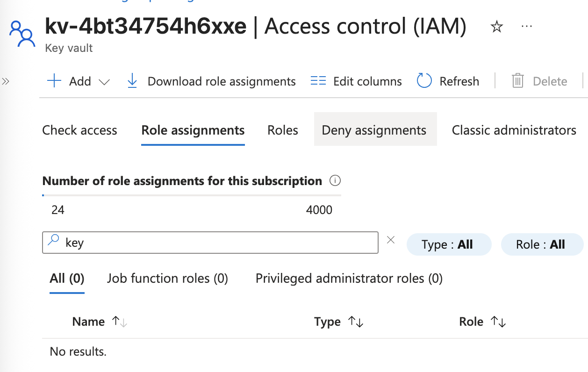
Task: Select Job function roles (0) tab
Action: tap(167, 279)
